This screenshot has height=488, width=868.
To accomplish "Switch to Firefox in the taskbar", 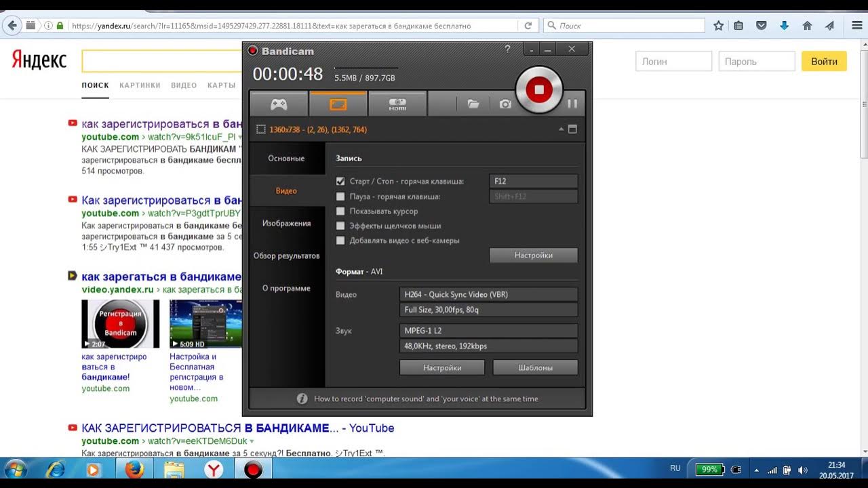I will pos(134,470).
